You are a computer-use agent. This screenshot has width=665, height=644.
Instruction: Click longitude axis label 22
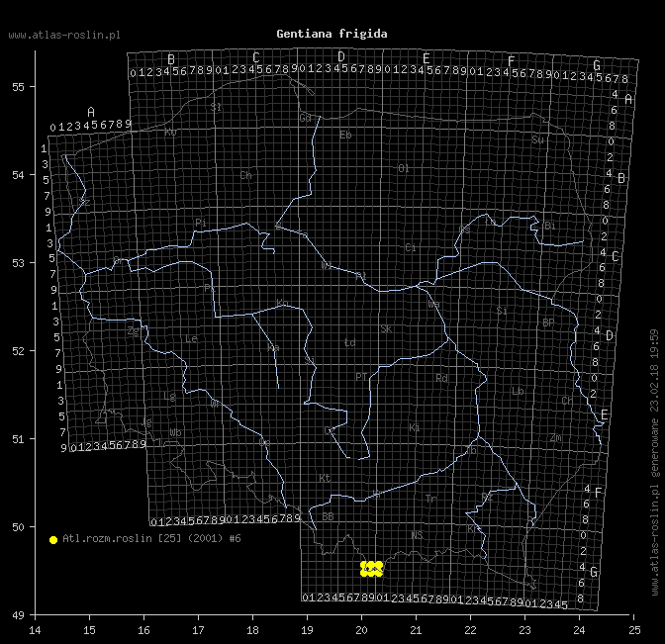point(470,630)
